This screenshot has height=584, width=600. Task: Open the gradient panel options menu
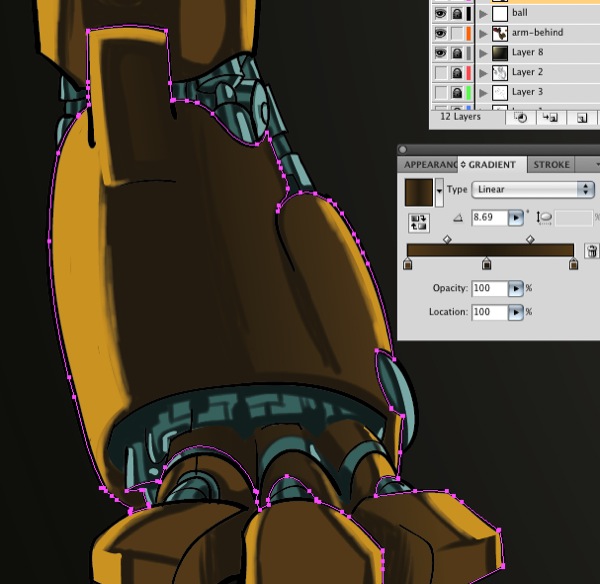tap(597, 165)
